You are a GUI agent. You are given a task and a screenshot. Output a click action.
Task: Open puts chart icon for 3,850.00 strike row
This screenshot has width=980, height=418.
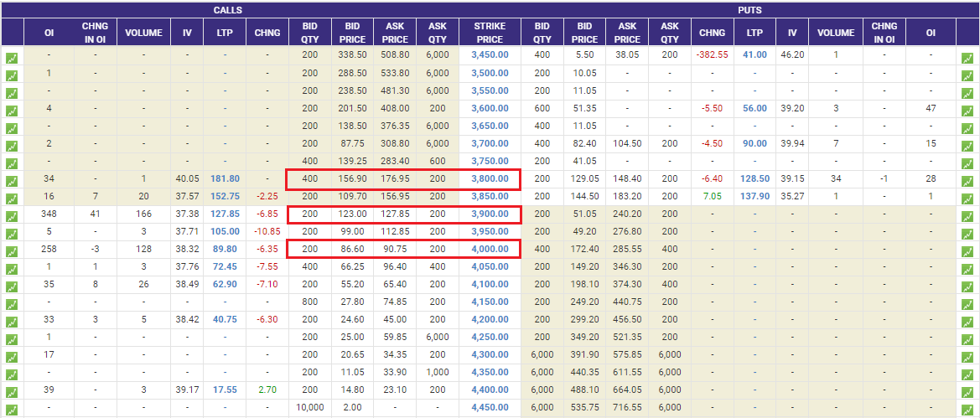point(967,199)
